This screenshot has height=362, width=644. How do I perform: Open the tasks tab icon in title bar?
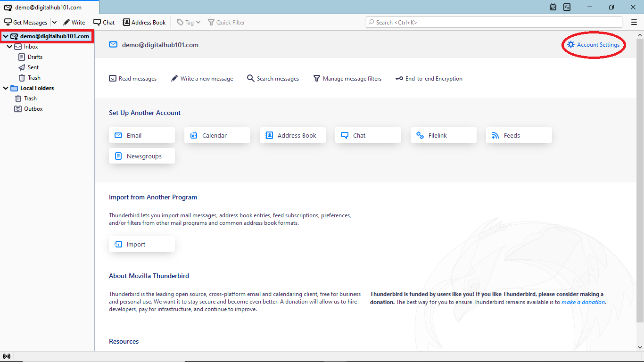pyautogui.click(x=567, y=7)
